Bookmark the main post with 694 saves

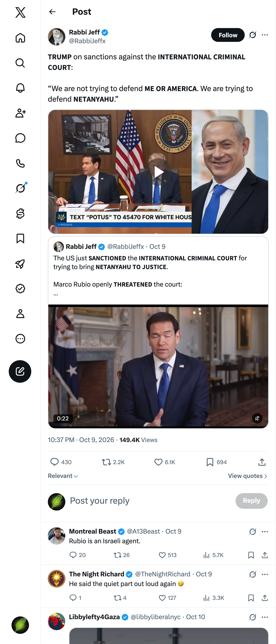click(x=216, y=462)
